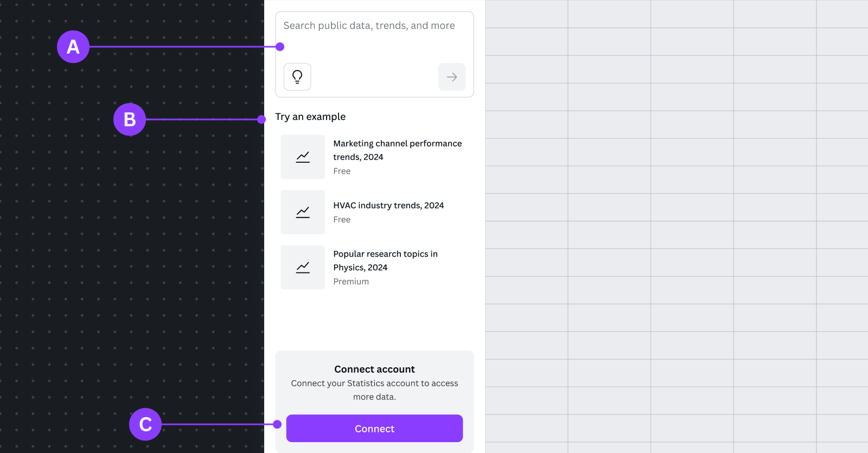The image size is (868, 453).
Task: Click chart icon beside Marketing channel performance
Action: pyautogui.click(x=303, y=157)
